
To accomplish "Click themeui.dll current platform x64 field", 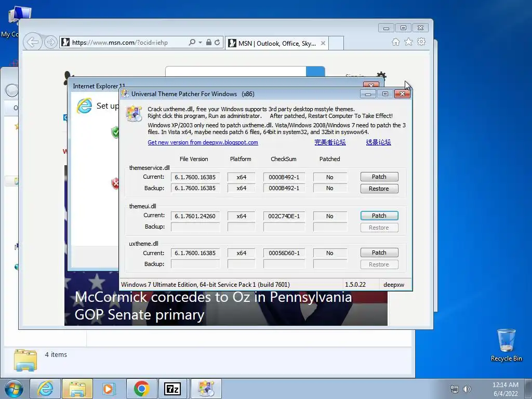I will (x=241, y=216).
